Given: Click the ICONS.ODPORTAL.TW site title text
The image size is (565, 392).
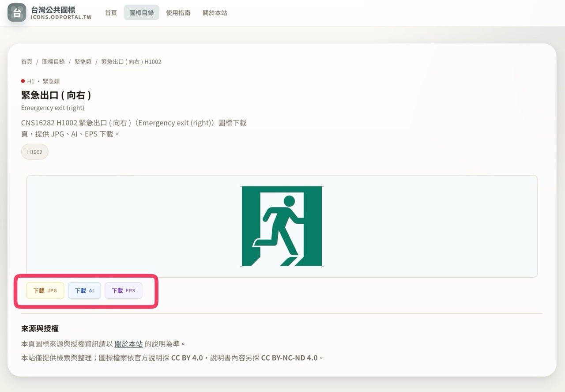Looking at the screenshot, I should click(62, 18).
